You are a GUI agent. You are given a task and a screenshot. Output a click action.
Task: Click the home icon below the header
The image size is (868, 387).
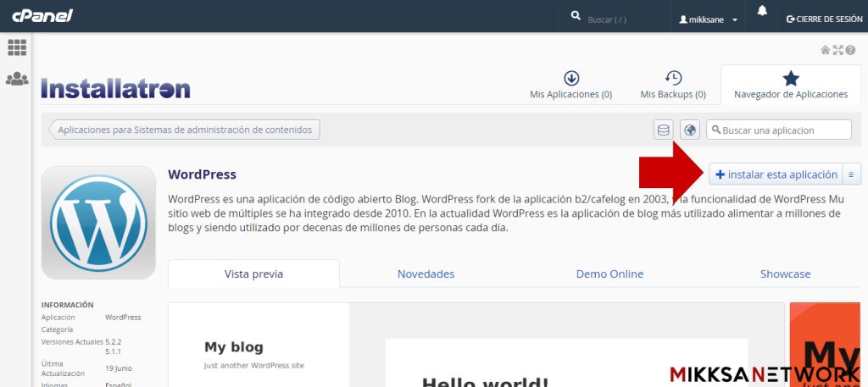(x=825, y=50)
